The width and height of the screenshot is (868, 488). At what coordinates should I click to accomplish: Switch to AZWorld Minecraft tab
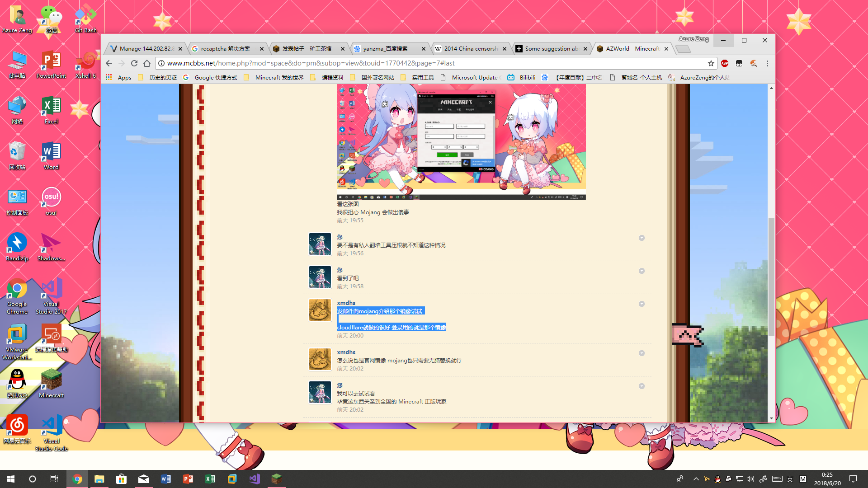coord(631,48)
